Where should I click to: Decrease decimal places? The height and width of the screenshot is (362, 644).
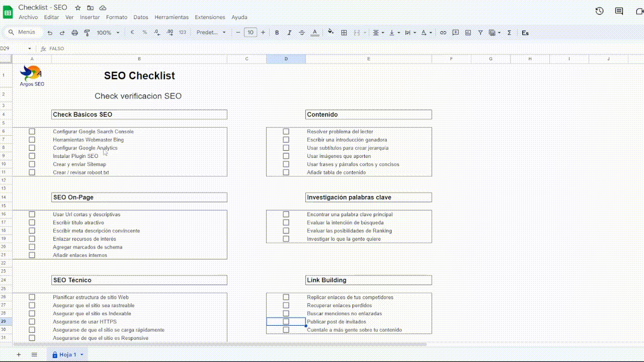coord(157,32)
